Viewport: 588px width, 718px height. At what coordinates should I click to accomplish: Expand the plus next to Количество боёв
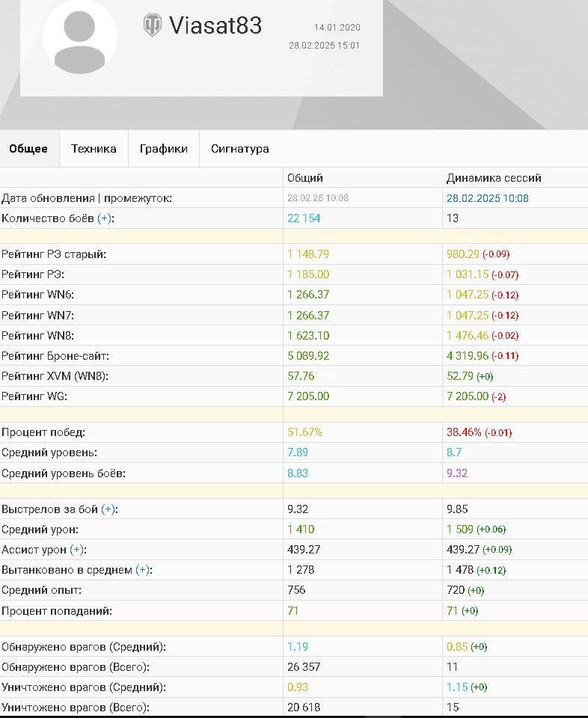point(105,218)
